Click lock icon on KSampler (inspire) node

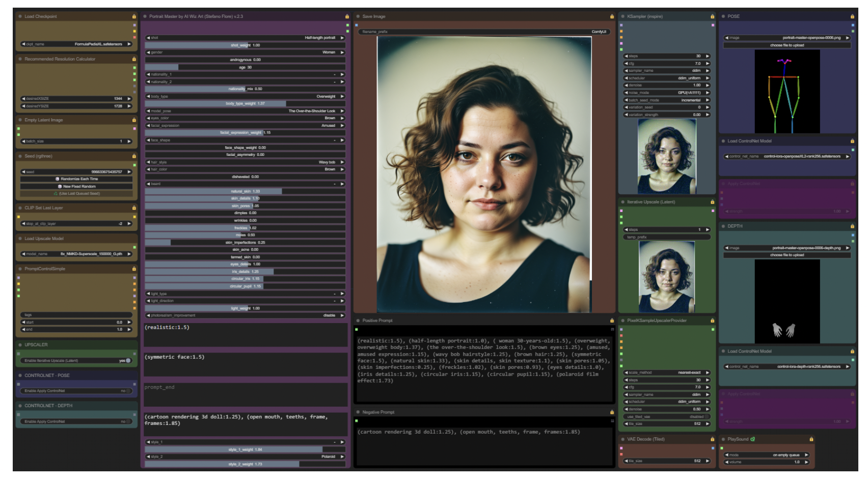[x=712, y=16]
